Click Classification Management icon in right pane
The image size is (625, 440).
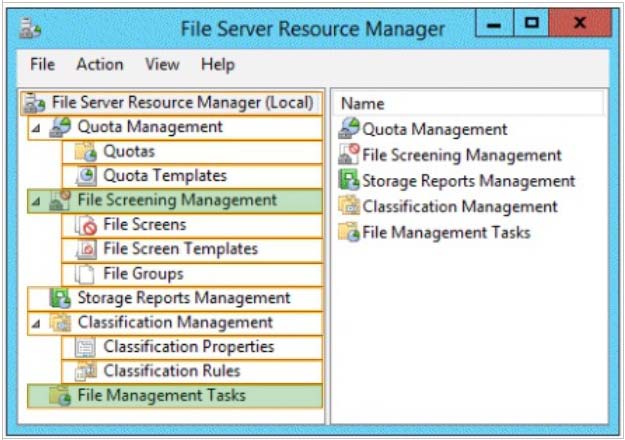coord(349,206)
